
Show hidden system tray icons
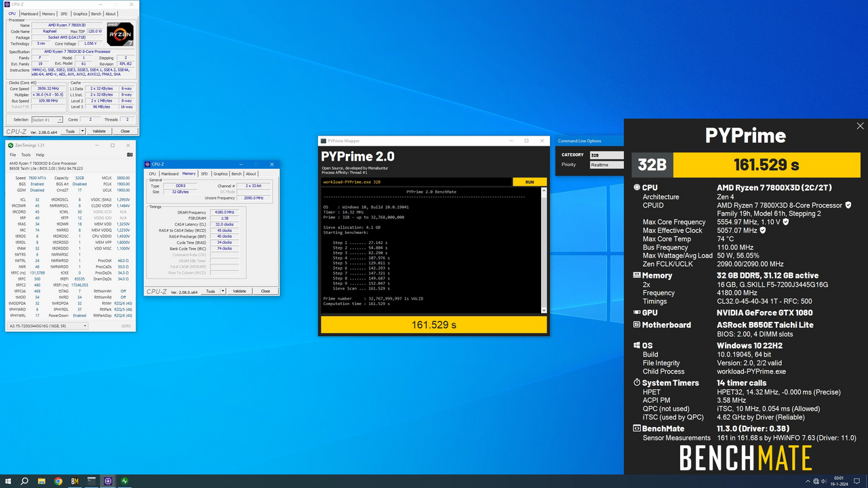pos(806,481)
